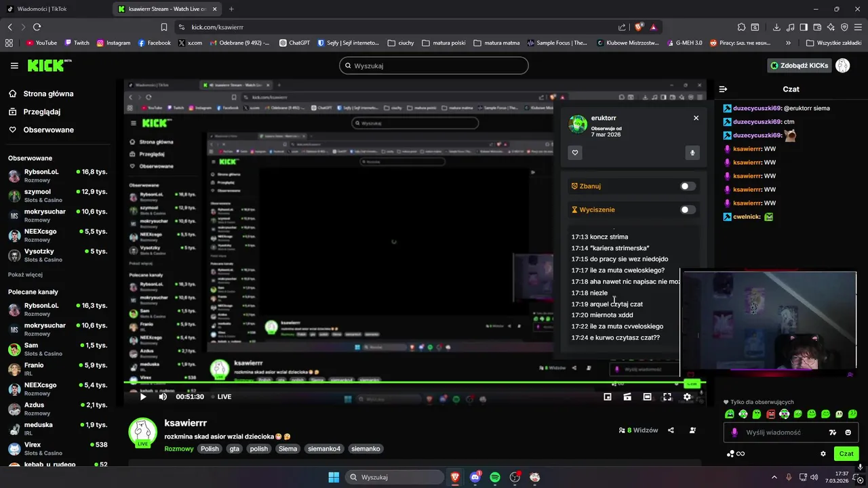Open emoji picker in chat input
Image resolution: width=868 pixels, height=488 pixels.
point(848,432)
